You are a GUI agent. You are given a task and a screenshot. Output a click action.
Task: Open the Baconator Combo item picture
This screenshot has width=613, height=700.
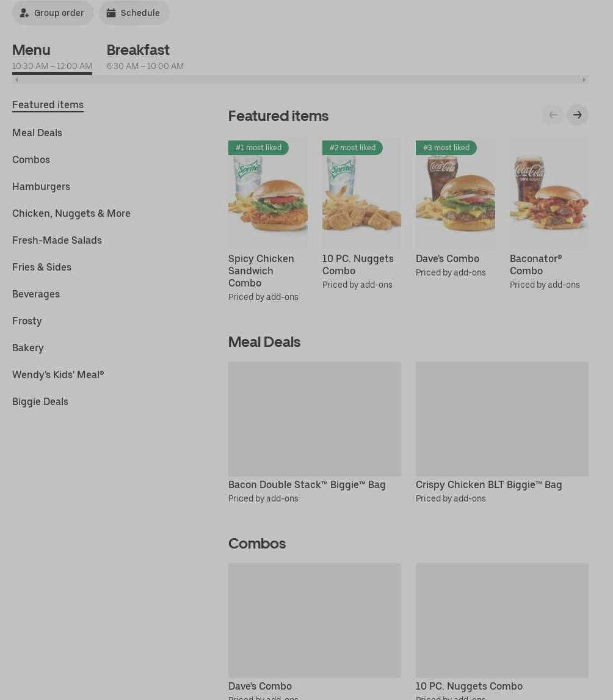pos(549,193)
